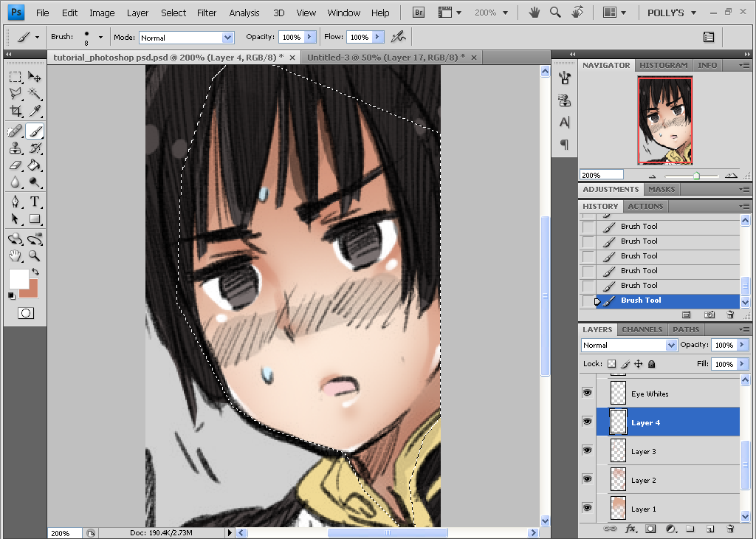Screen dimensions: 756x539
Task: Click the Navigator zoom percentage field
Action: point(601,175)
